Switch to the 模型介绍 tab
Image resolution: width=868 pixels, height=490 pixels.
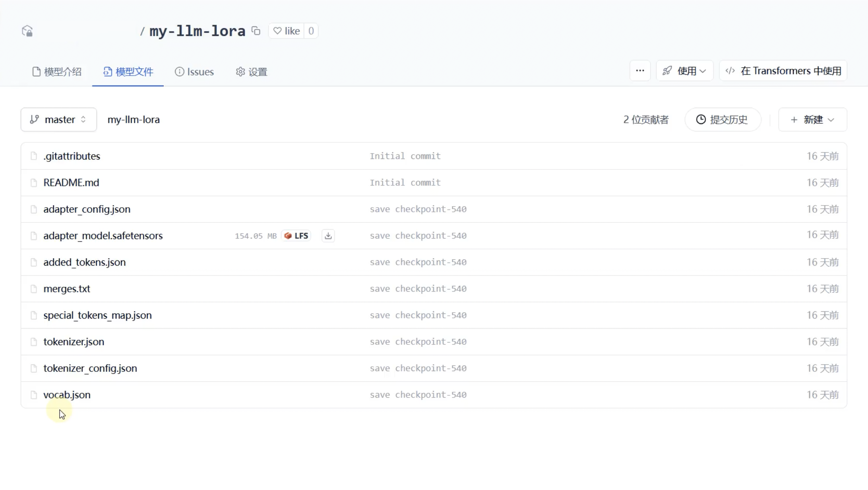coord(57,72)
